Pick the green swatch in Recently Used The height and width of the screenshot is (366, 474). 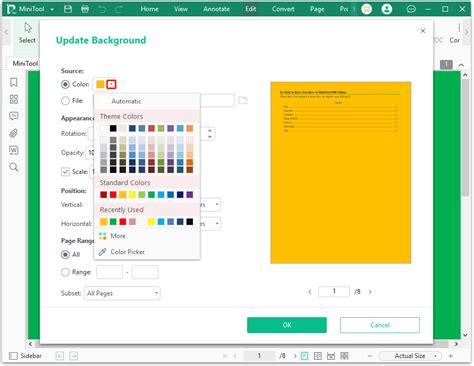coord(113,222)
